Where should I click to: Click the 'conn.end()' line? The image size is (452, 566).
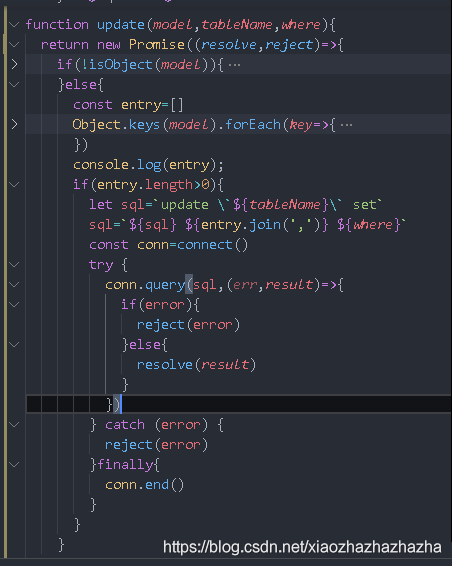pos(144,485)
